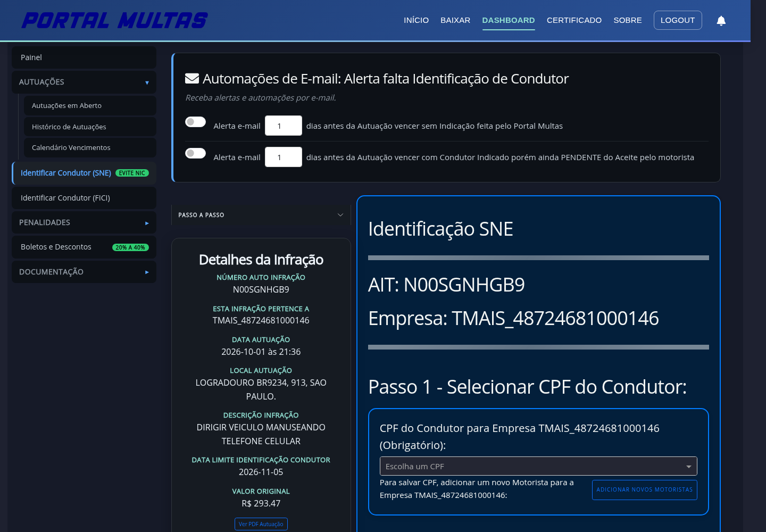The image size is (766, 532).
Task: Toggle e-mail alert for Autuação sem Indicação
Action: [x=195, y=122]
